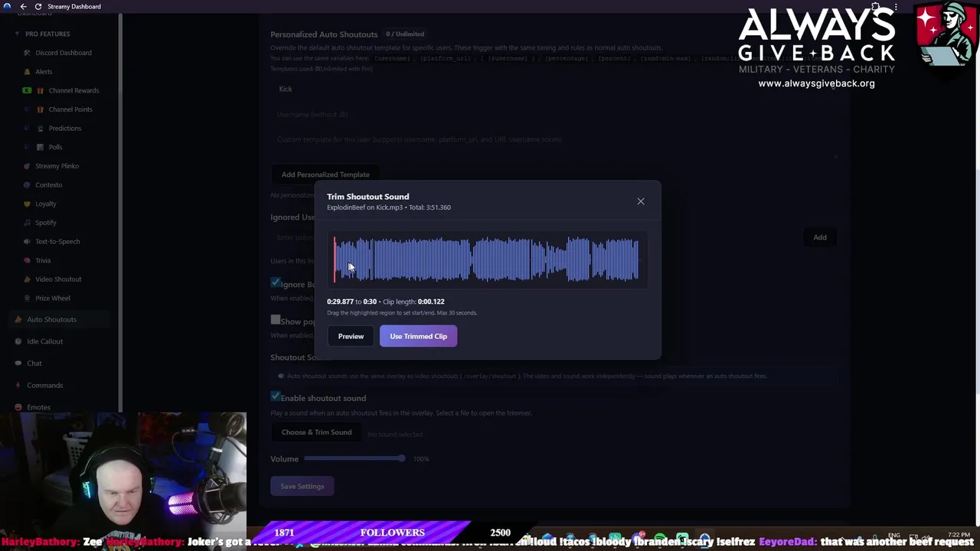Image resolution: width=980 pixels, height=551 pixels.
Task: Click the Idle Callout clock icon
Action: 18,341
